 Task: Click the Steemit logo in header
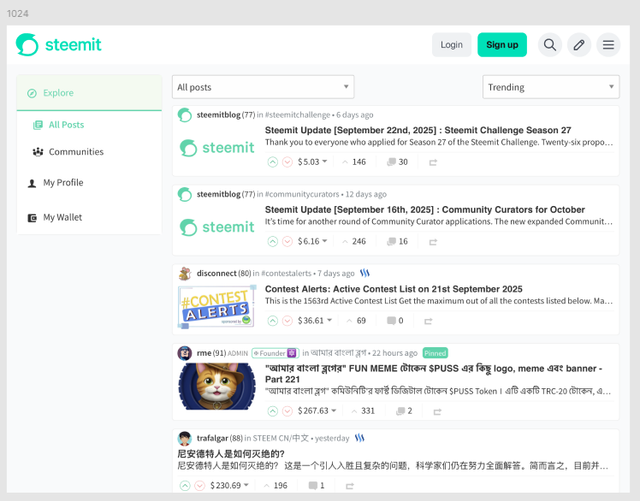pos(58,45)
